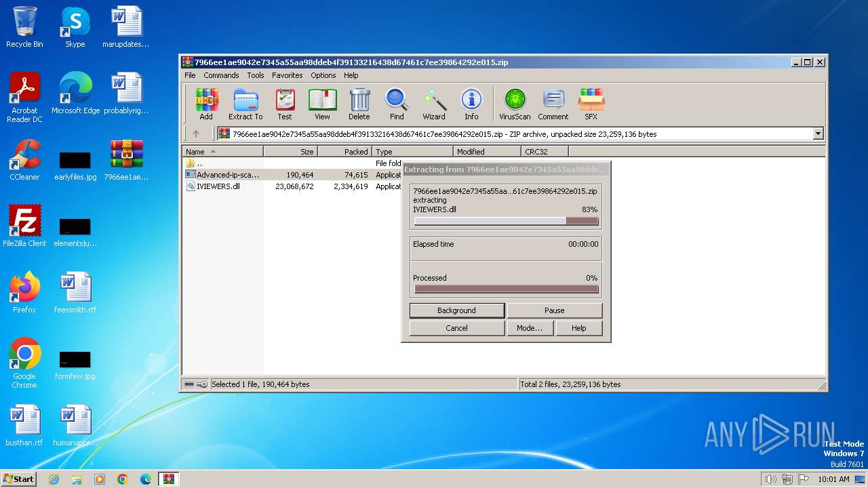Image resolution: width=868 pixels, height=488 pixels.
Task: Click the taskbar clock 10:01 AM
Action: click(x=833, y=479)
